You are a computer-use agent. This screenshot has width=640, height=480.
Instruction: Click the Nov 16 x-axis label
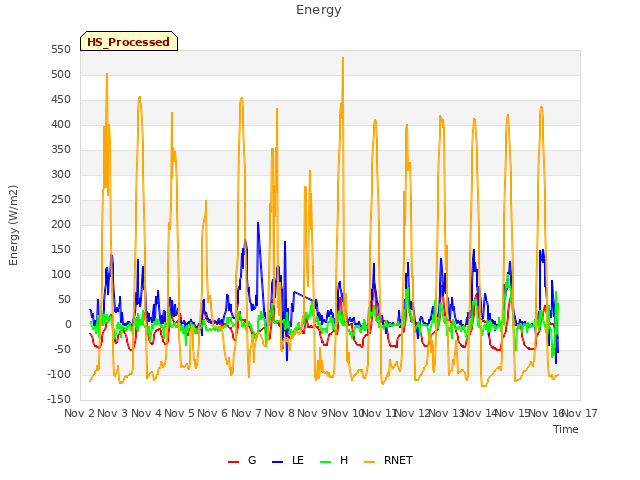tap(546, 413)
